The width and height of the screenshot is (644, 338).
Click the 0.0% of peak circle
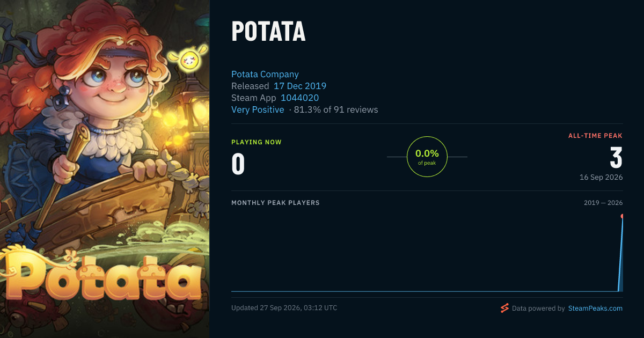tap(427, 157)
